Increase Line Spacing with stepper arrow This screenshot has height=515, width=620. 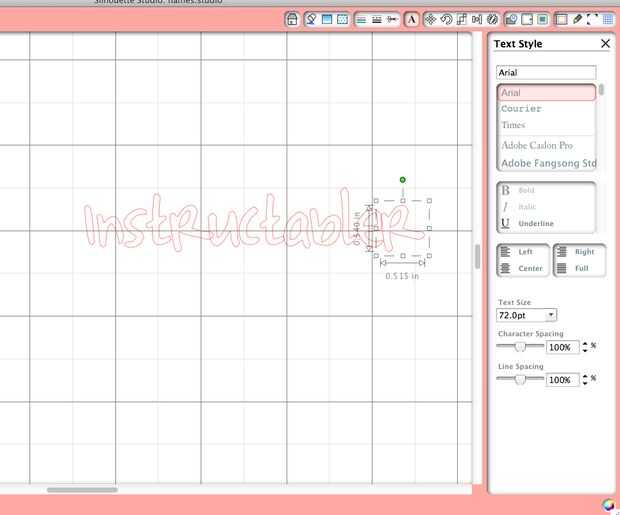point(585,377)
